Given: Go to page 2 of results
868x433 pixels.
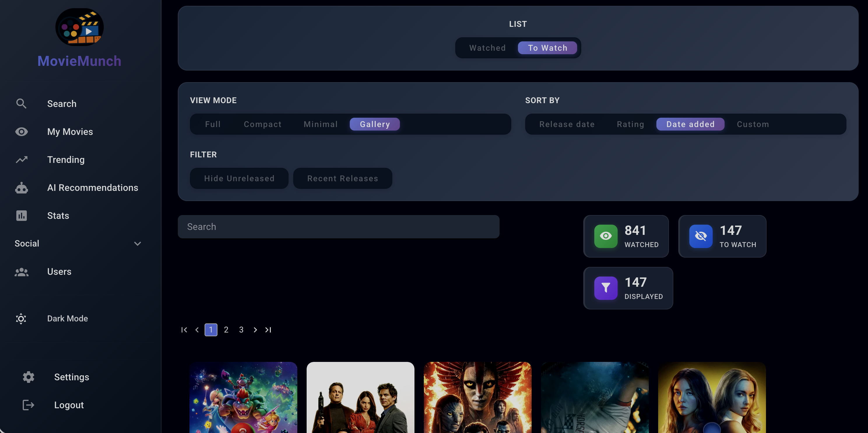Looking at the screenshot, I should pos(226,330).
